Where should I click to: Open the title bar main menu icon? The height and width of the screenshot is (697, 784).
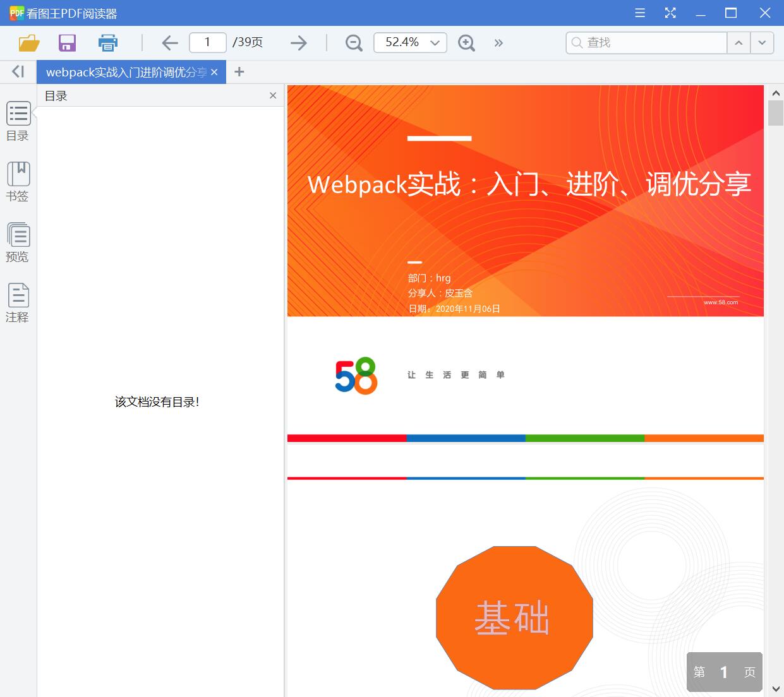click(640, 13)
